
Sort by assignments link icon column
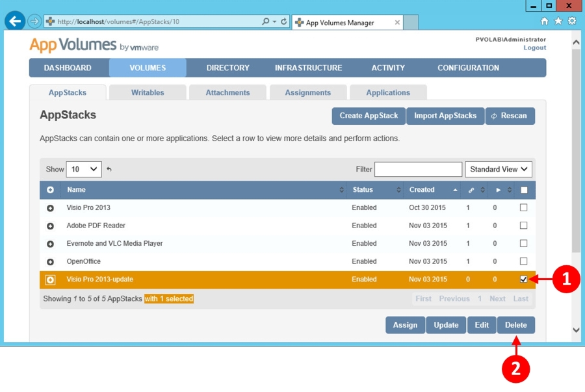tap(474, 190)
